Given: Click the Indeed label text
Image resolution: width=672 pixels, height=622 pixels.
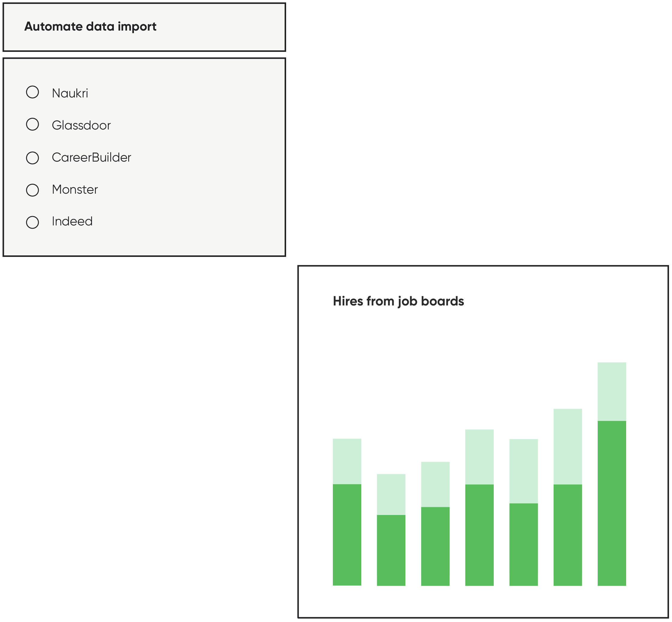Looking at the screenshot, I should [72, 221].
